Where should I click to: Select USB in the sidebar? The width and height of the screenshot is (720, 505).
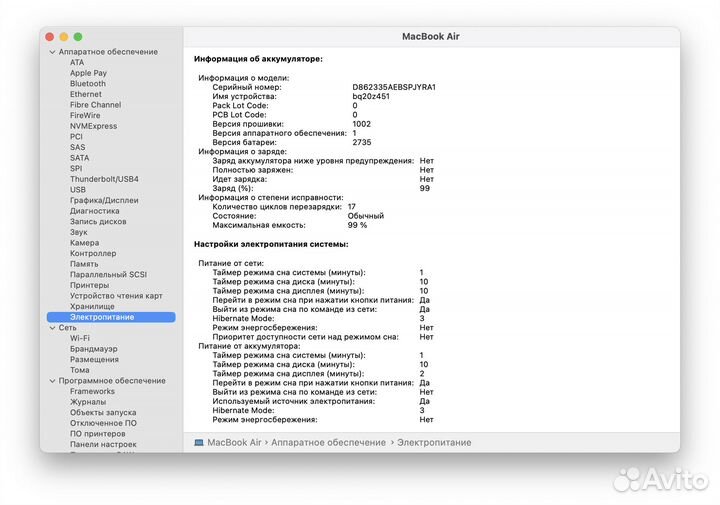pyautogui.click(x=78, y=190)
